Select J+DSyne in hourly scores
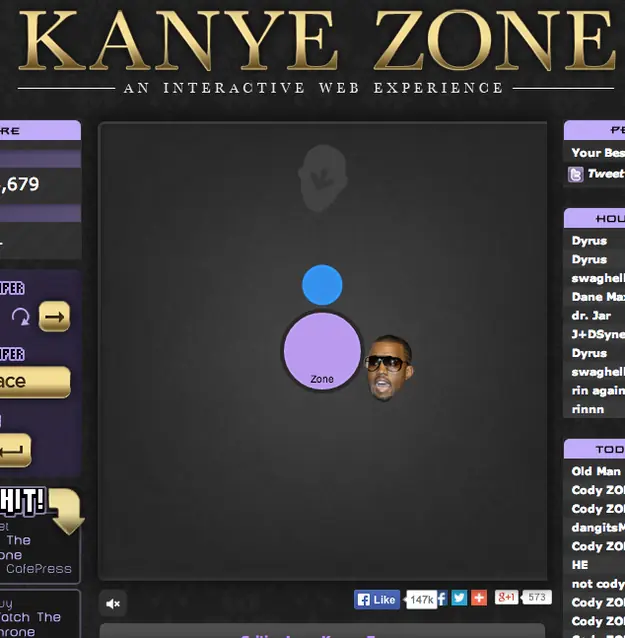 click(x=597, y=334)
